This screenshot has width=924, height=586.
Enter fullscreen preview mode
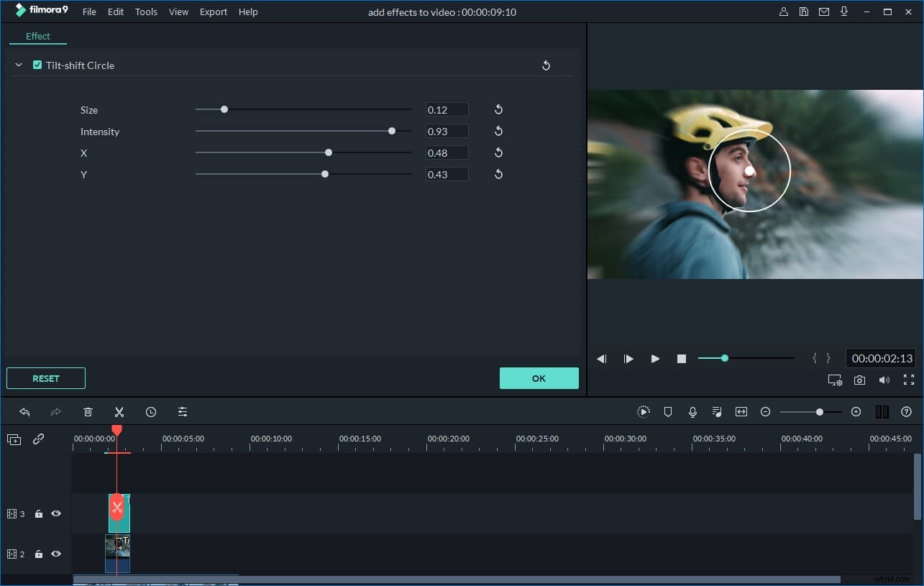tap(907, 380)
